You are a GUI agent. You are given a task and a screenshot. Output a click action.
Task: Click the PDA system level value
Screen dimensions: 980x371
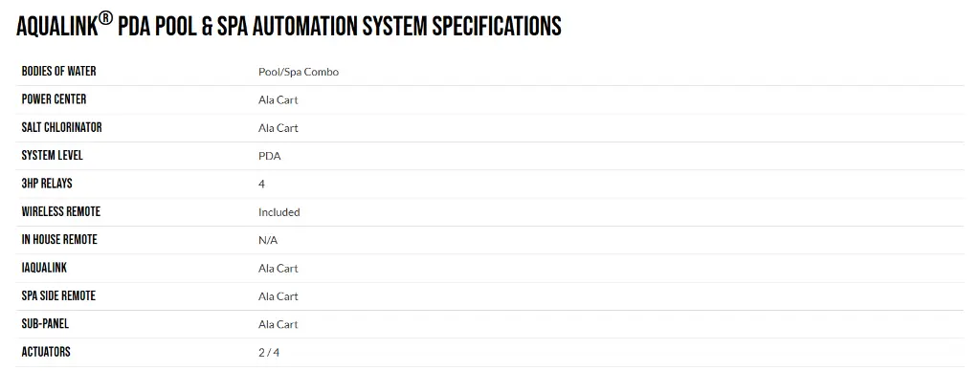pos(269,156)
